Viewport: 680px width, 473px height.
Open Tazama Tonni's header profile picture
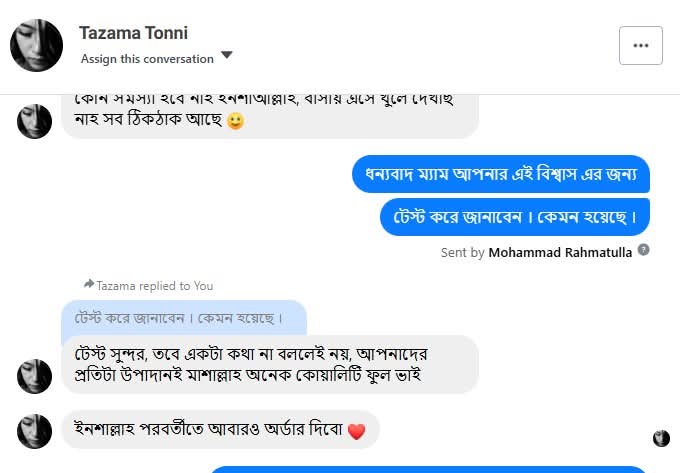(35, 45)
